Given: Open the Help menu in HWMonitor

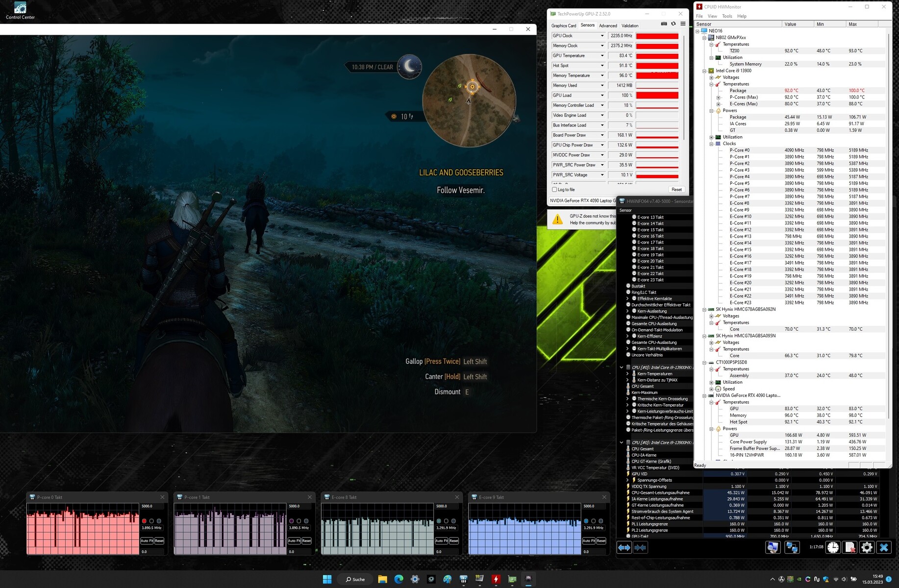Looking at the screenshot, I should [742, 16].
